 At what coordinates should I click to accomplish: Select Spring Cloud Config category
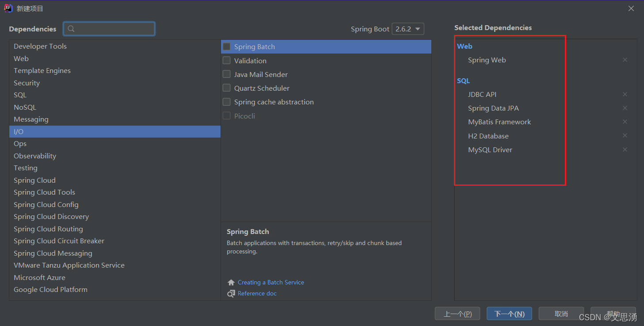(x=115, y=204)
